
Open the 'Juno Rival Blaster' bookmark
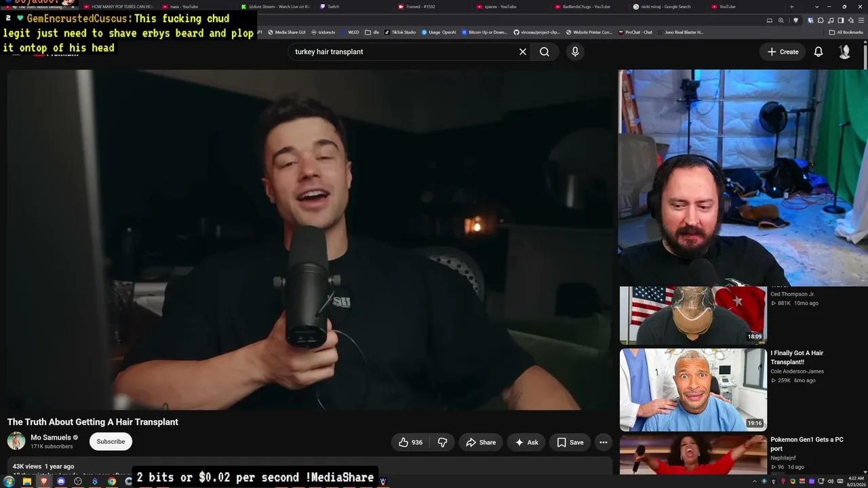click(x=681, y=32)
